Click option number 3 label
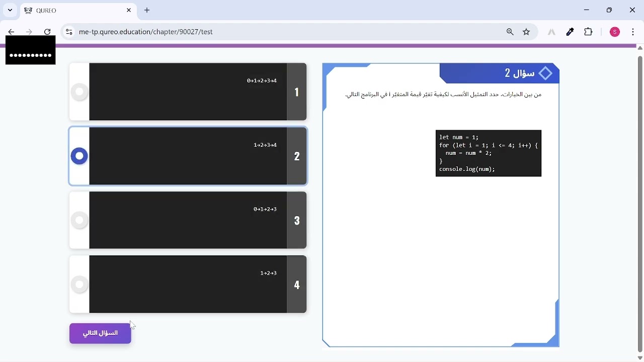 (x=297, y=220)
